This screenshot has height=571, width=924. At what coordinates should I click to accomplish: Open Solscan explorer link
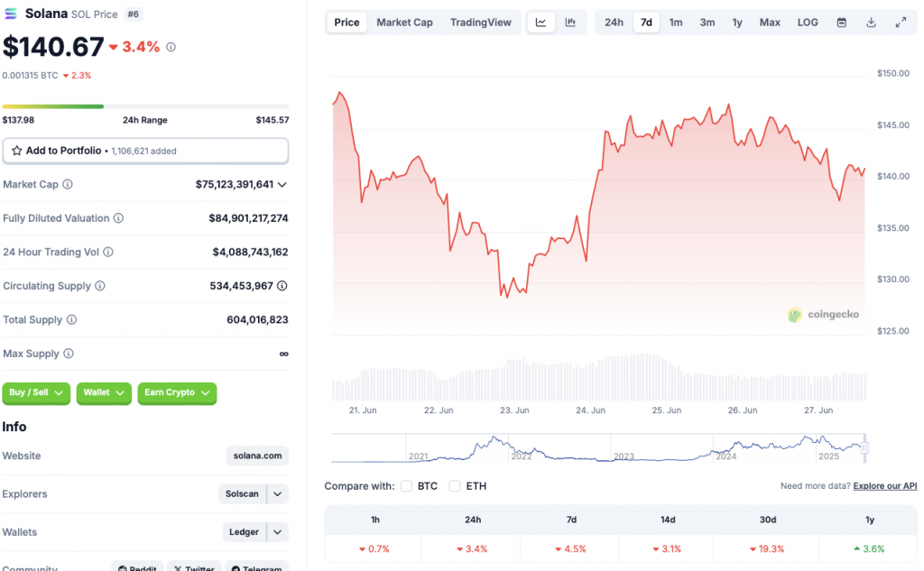242,493
